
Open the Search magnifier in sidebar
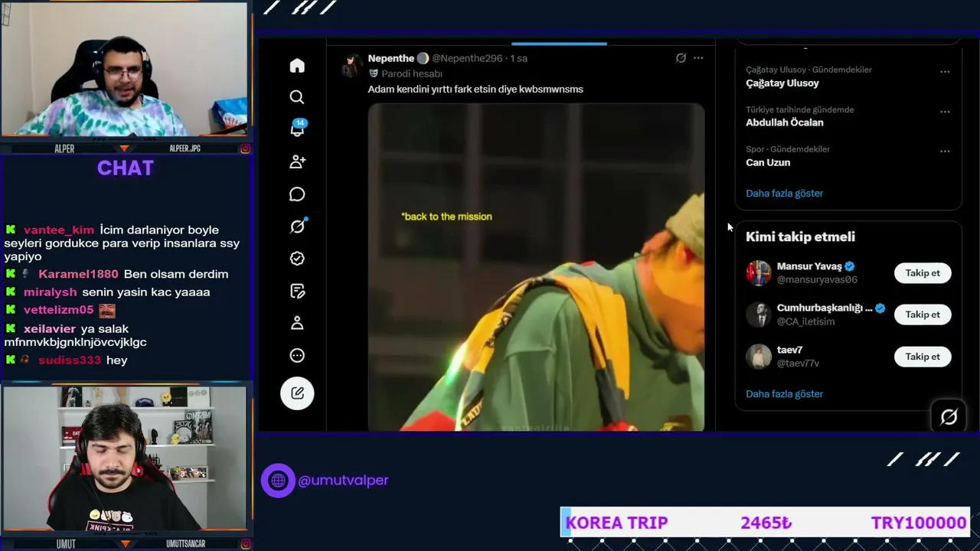coord(297,97)
